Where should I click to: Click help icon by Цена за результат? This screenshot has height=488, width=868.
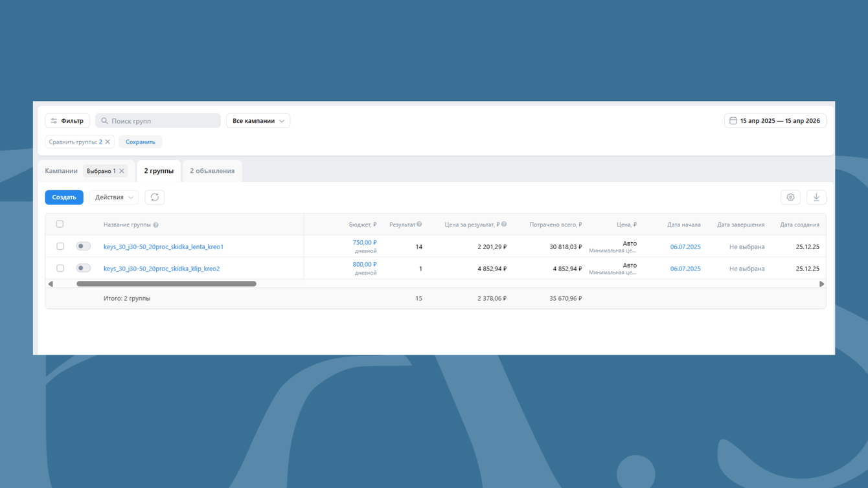point(504,225)
